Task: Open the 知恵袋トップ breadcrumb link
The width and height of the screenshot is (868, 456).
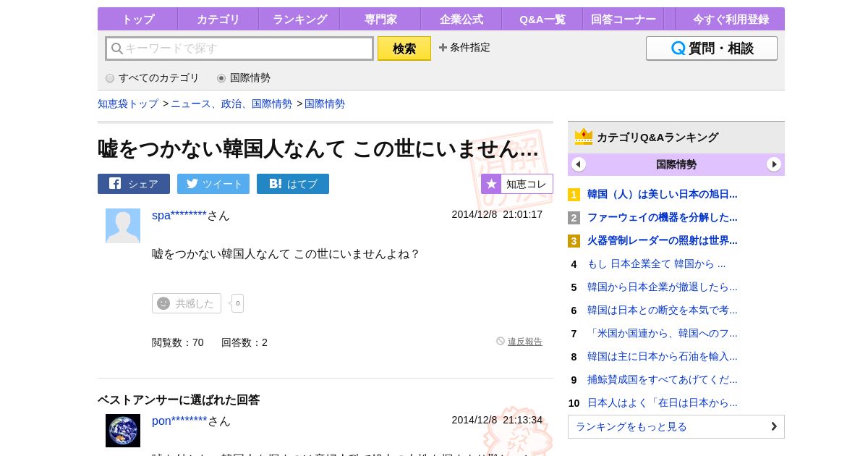Action: coord(128,104)
